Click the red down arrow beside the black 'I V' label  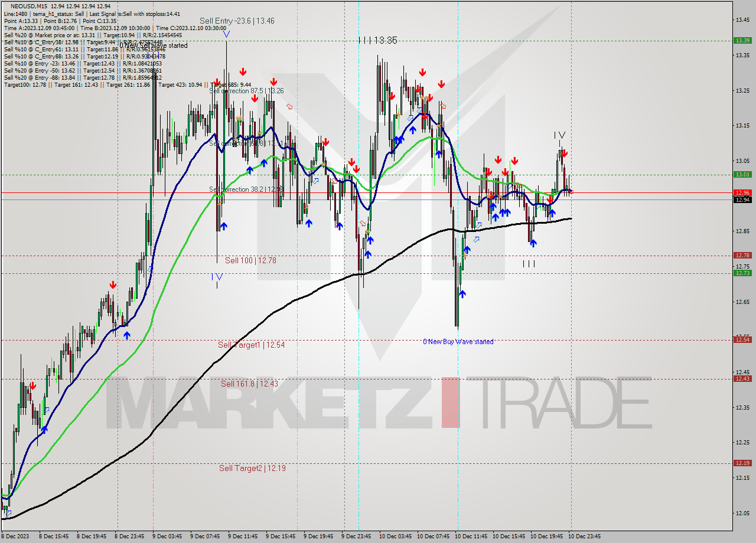click(564, 153)
